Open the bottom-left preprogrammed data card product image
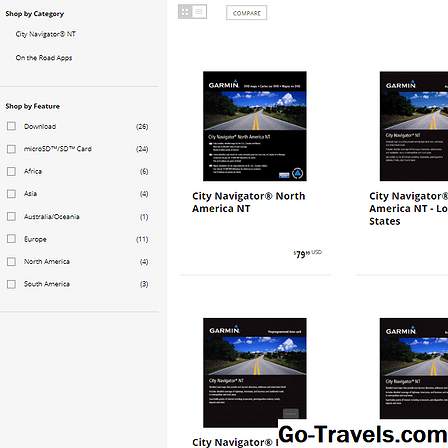The height and width of the screenshot is (448, 448). (x=255, y=372)
